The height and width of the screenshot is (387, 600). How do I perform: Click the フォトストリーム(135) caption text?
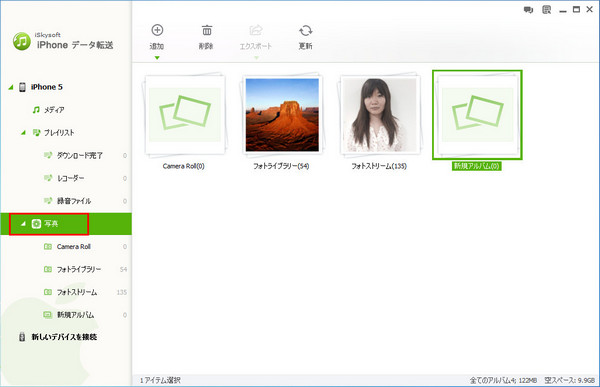(379, 166)
